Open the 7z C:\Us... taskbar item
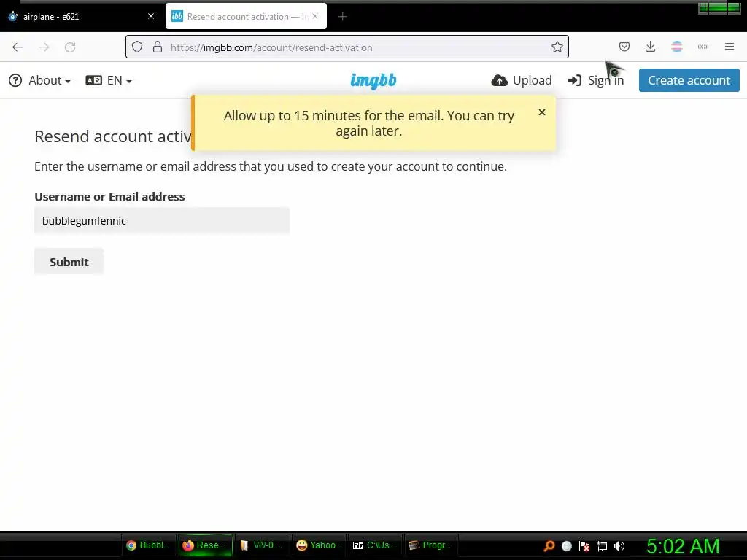This screenshot has height=560, width=747. pos(375,545)
